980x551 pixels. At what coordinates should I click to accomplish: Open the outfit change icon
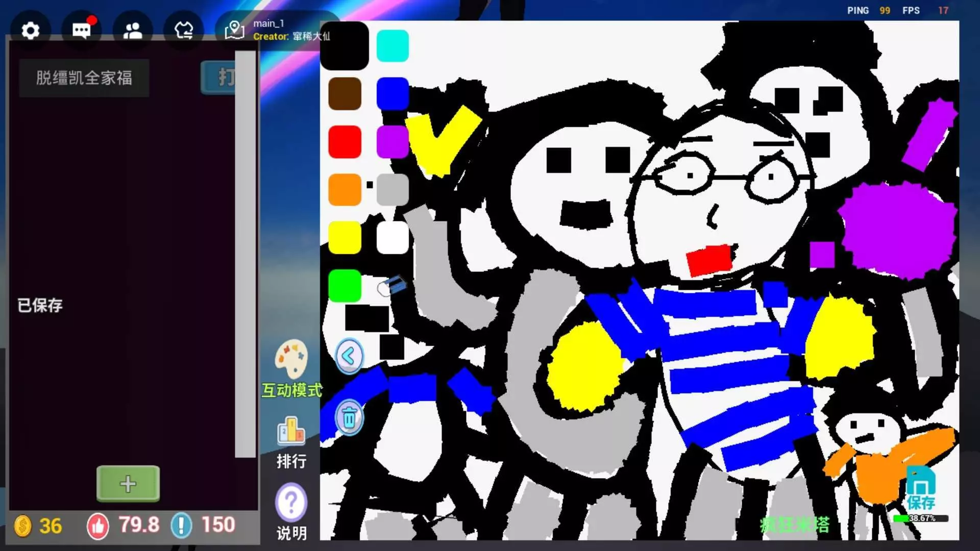184,31
